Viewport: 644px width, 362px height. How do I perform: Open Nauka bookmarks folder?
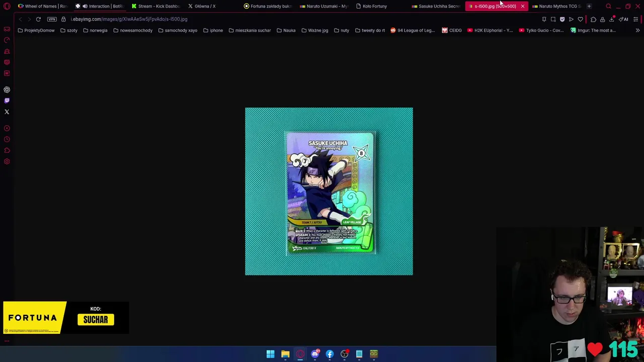(x=286, y=30)
